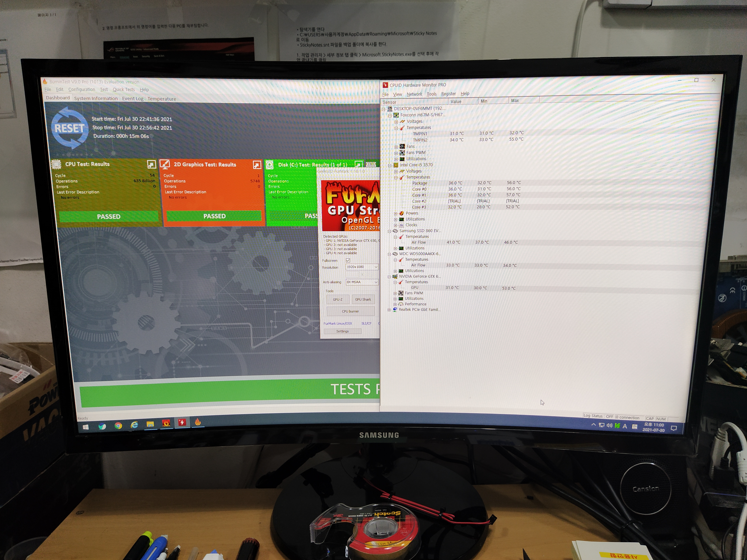Show hidden tray icons chevron
Viewport: 747px width, 560px height.
tap(593, 425)
